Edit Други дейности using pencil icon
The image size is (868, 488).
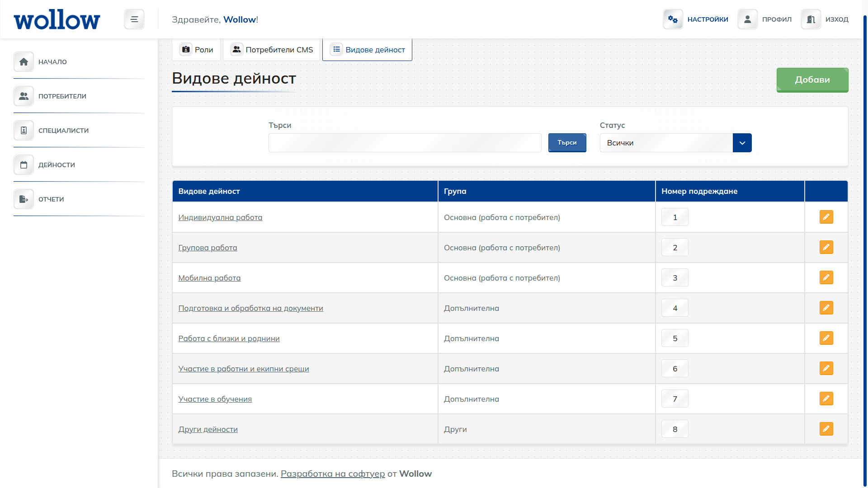pos(826,429)
